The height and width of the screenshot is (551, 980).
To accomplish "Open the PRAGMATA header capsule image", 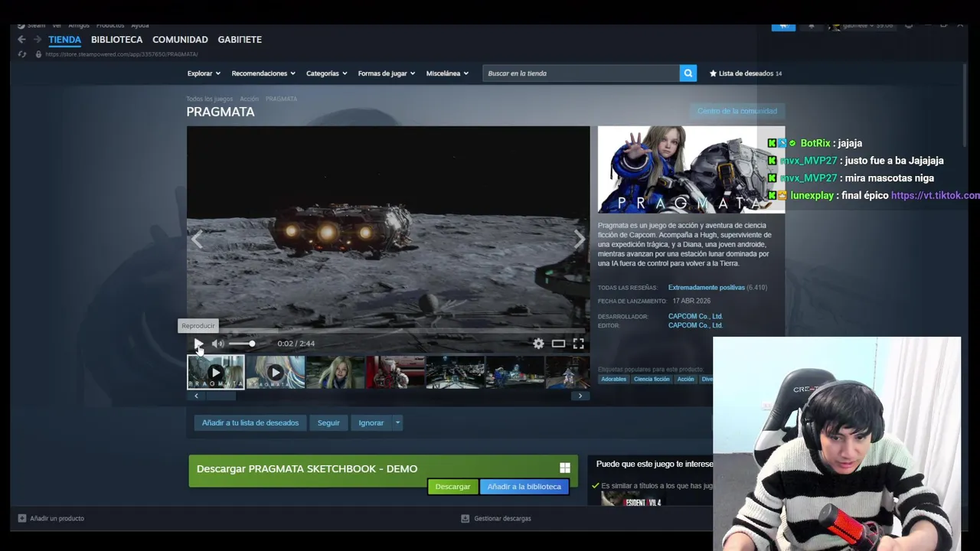I will [x=691, y=170].
